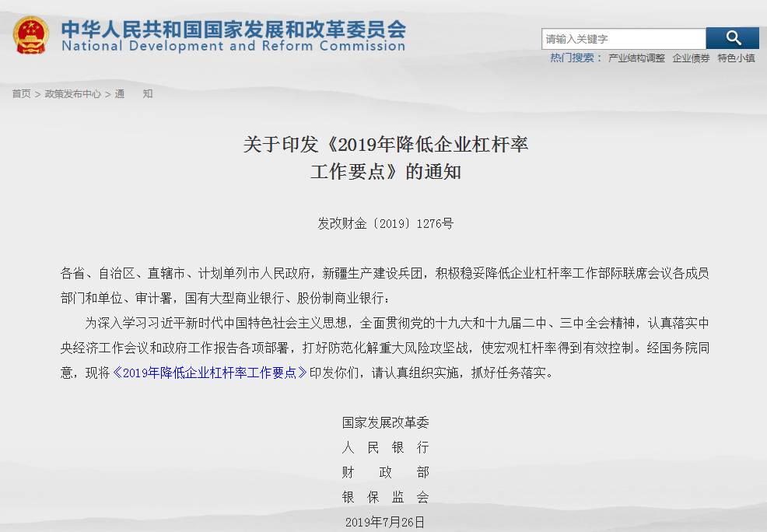Click the 热门搜索 label
The width and height of the screenshot is (767, 532).
575,58
